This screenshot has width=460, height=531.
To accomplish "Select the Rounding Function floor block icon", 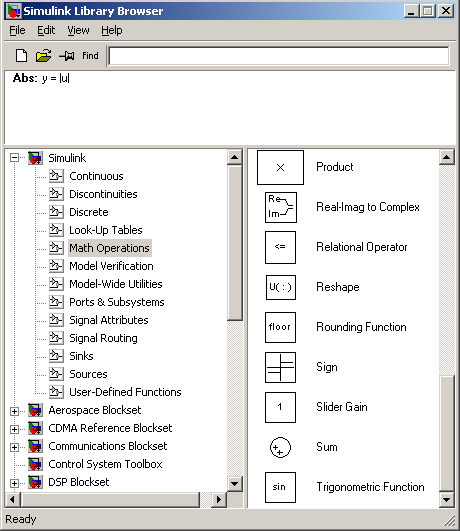I will click(x=280, y=327).
